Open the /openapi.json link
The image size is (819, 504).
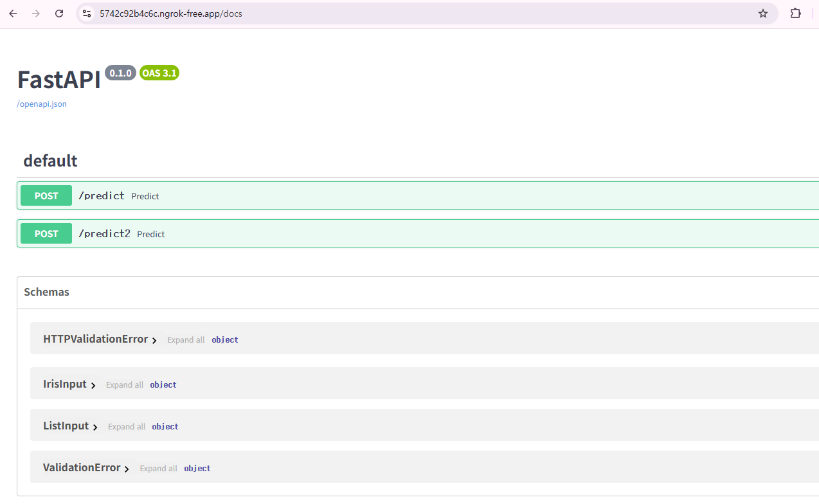point(42,104)
